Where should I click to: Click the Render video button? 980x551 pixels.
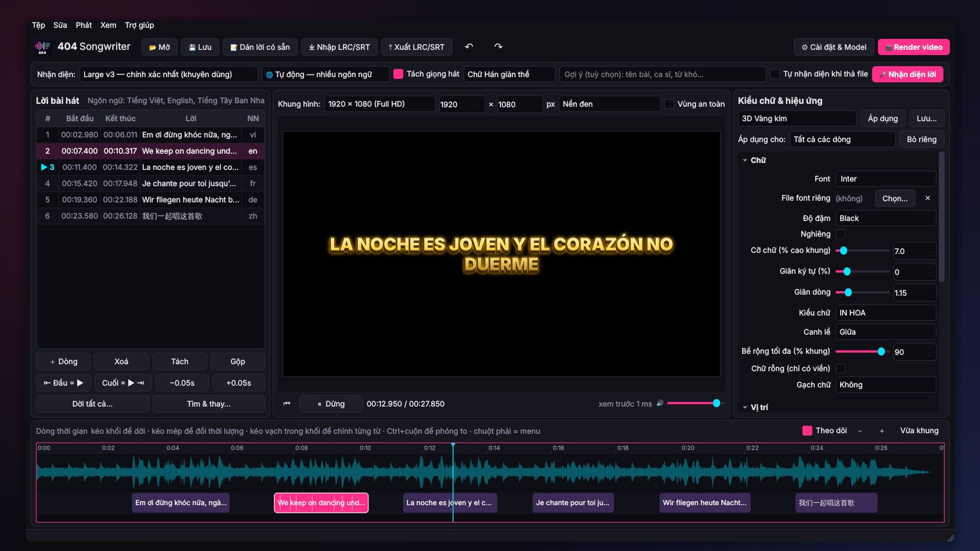point(913,47)
